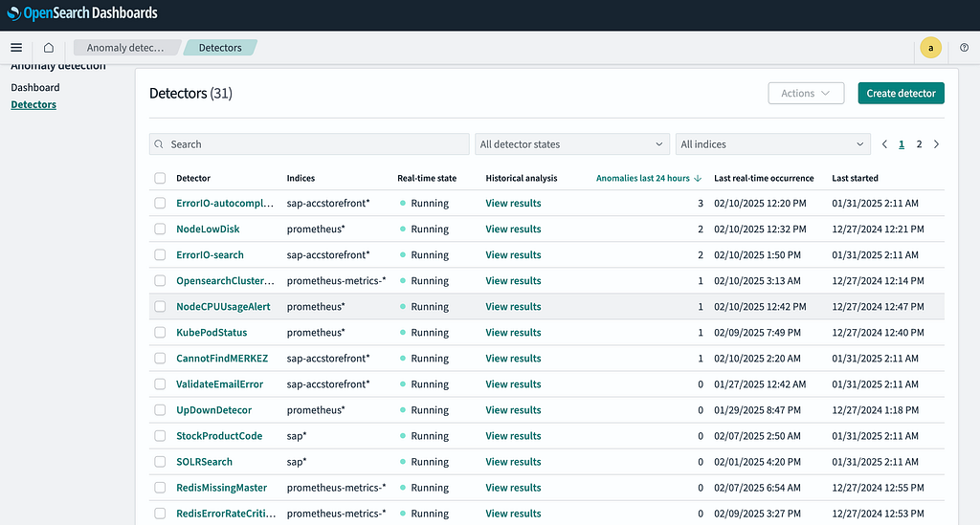Viewport: 980px width, 525px height.
Task: View results for ValidateEmailError
Action: point(513,384)
